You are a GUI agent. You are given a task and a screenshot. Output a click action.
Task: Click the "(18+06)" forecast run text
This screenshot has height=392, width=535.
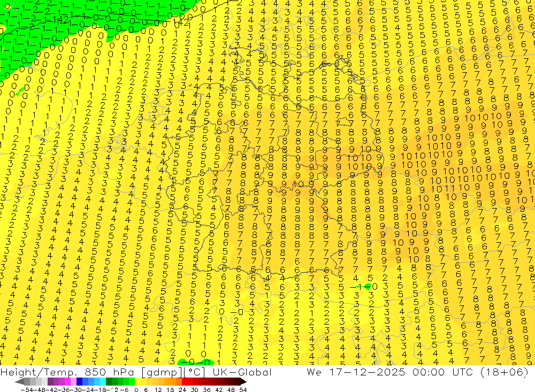pyautogui.click(x=505, y=372)
